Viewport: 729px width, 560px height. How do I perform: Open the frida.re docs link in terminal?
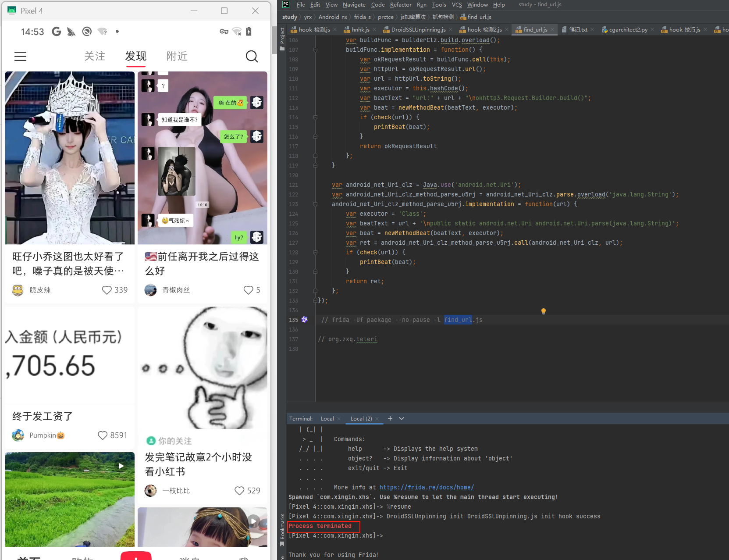click(x=427, y=487)
